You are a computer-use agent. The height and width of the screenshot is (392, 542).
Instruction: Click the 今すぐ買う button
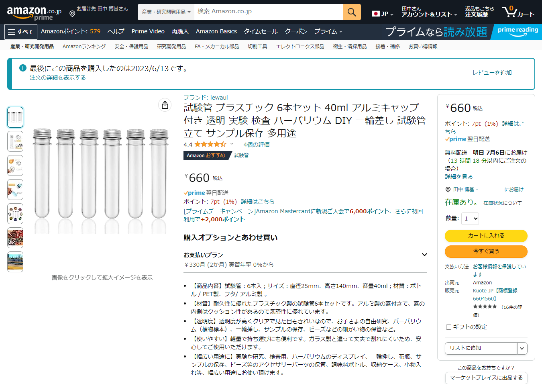click(x=486, y=251)
